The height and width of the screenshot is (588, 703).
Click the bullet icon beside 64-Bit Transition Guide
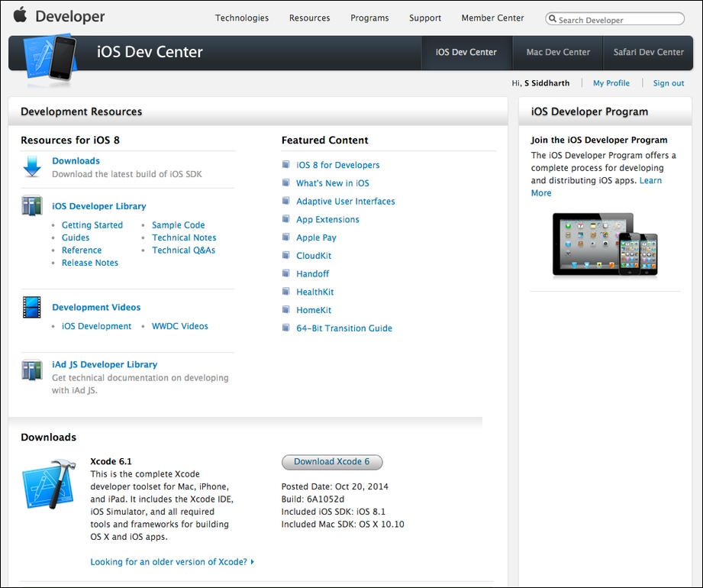tap(285, 328)
